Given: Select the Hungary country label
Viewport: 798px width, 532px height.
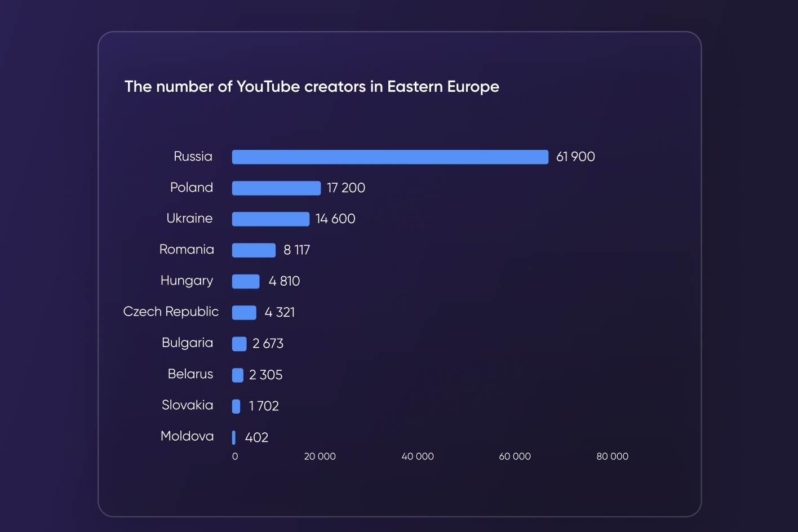Looking at the screenshot, I should pos(187,281).
